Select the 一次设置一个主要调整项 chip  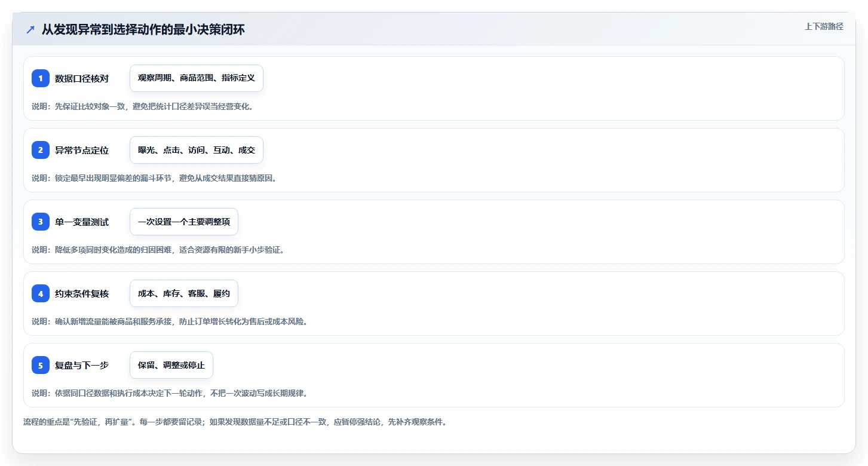(184, 222)
